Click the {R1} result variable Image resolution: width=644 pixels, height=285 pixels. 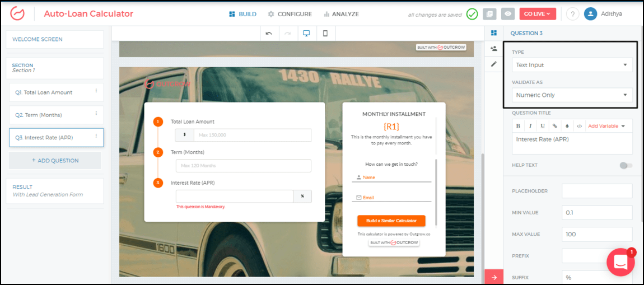[391, 126]
